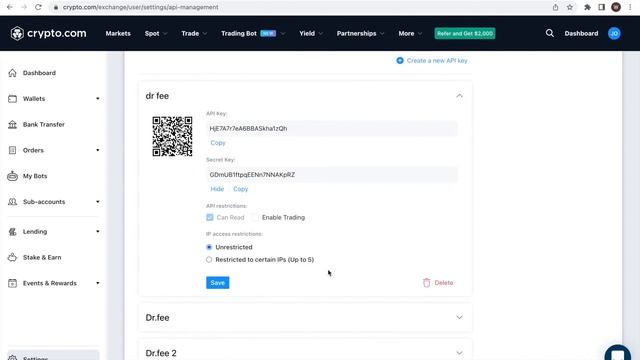Expand the Orders sidebar submenu arrow
The image size is (640, 360).
[x=98, y=150]
